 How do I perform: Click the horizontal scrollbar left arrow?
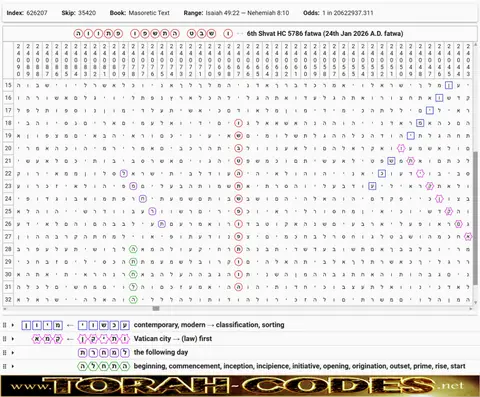[x=5, y=308]
